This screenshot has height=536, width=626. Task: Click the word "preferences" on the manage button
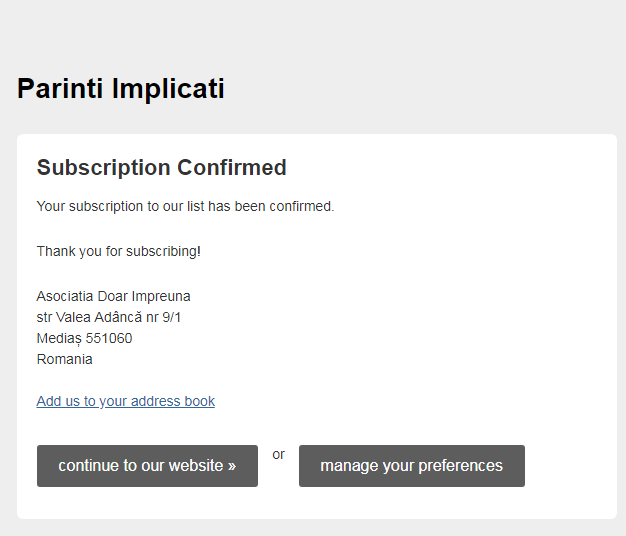461,466
